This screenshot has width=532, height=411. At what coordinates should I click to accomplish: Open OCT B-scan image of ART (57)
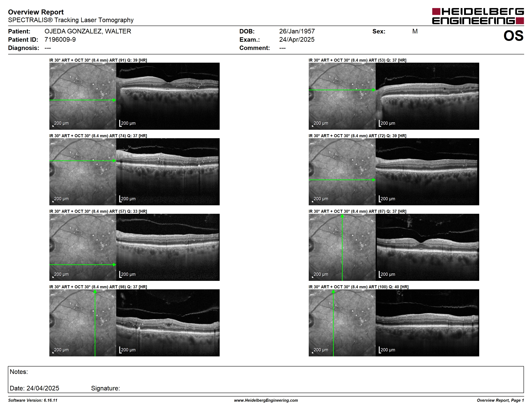[168, 247]
